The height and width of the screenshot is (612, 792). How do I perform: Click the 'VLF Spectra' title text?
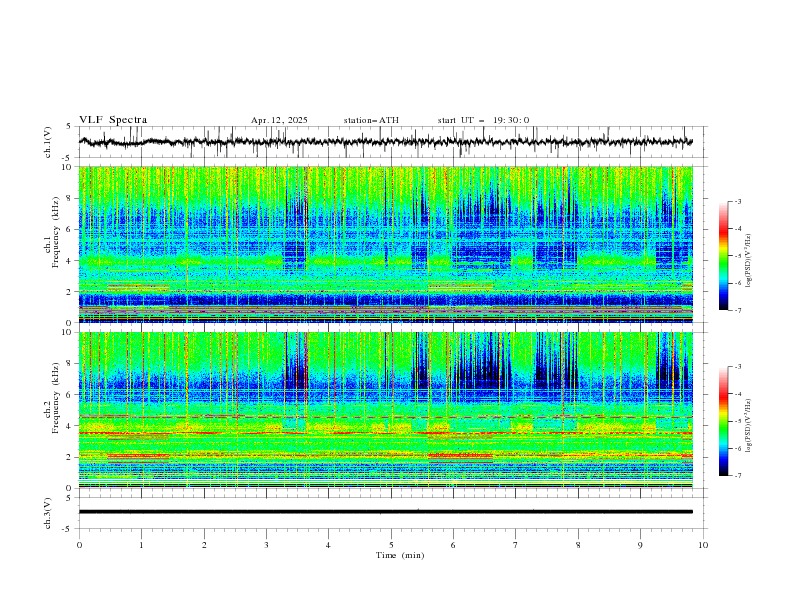coord(113,120)
